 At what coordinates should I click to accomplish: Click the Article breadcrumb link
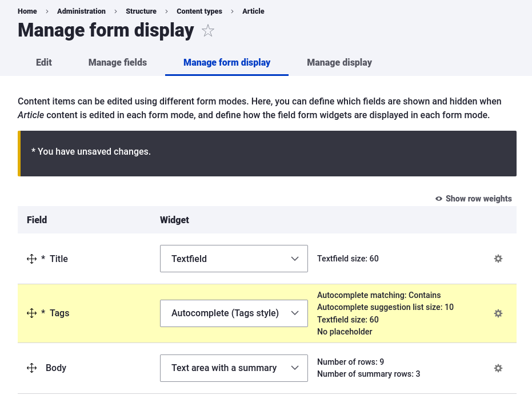click(x=253, y=11)
